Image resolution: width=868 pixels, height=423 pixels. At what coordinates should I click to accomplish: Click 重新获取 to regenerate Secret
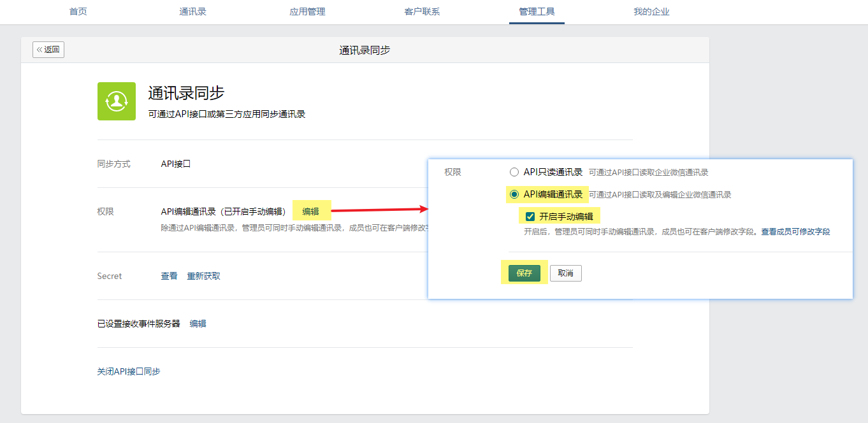click(x=203, y=276)
